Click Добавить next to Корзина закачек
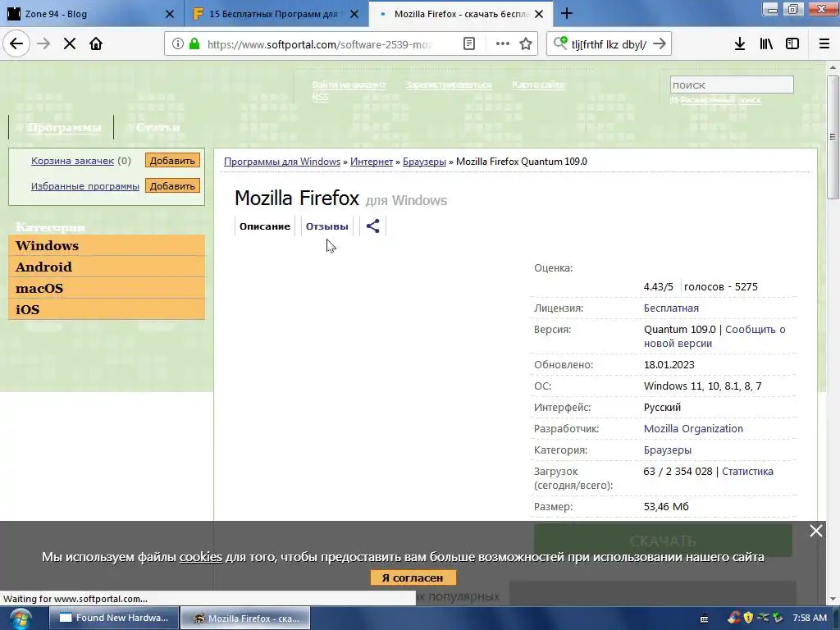Image resolution: width=840 pixels, height=630 pixels. [x=172, y=160]
